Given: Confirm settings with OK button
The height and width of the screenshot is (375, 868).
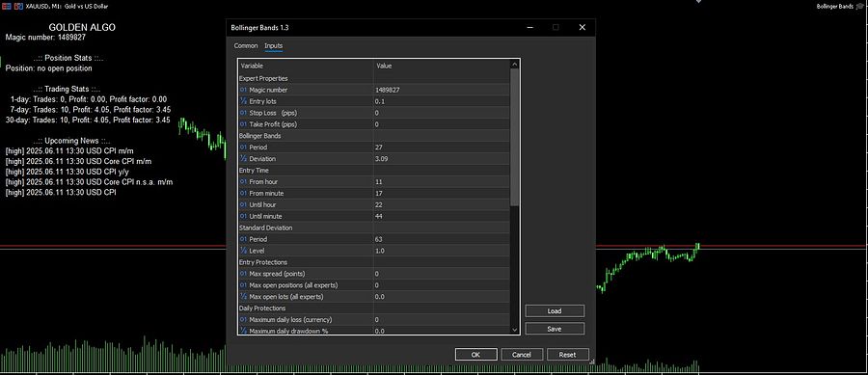Looking at the screenshot, I should click(x=475, y=355).
